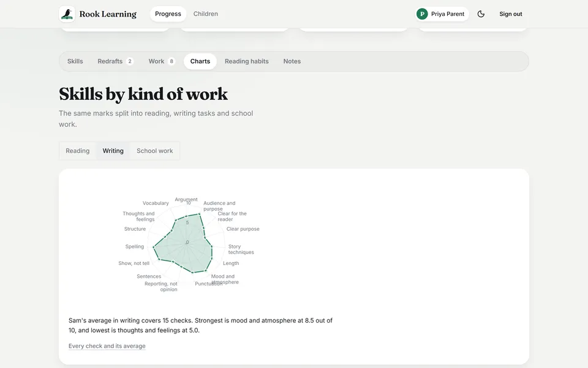Open the Children navigation tab
Screen dimensions: 588x368
(x=206, y=14)
